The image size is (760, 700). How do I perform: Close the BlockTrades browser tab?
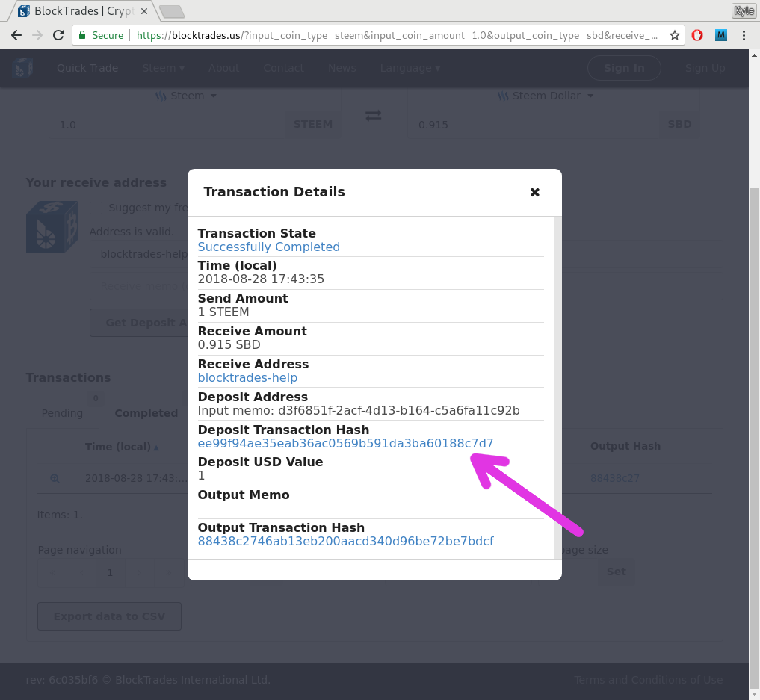(x=144, y=11)
